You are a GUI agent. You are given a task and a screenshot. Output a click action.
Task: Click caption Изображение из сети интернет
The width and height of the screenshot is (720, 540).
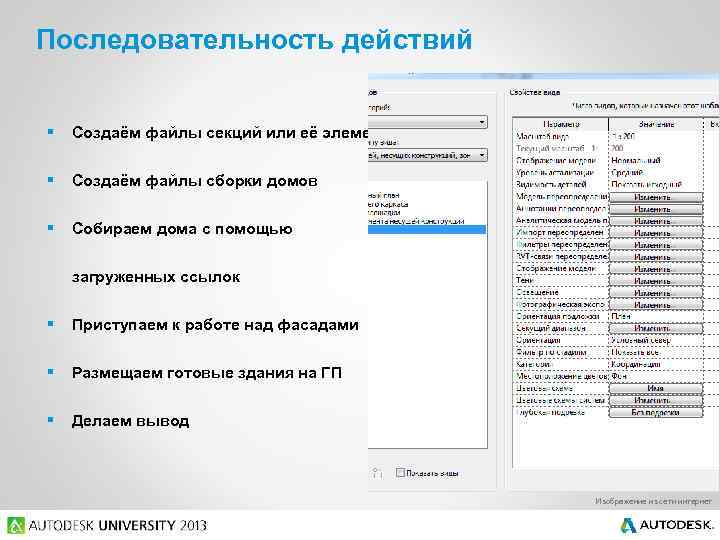(653, 501)
